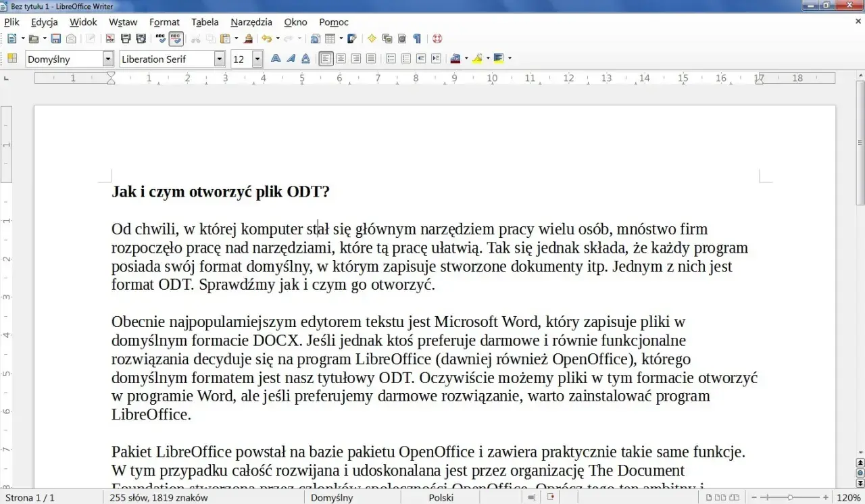Click the New document icon
865x504 pixels.
pyautogui.click(x=11, y=39)
